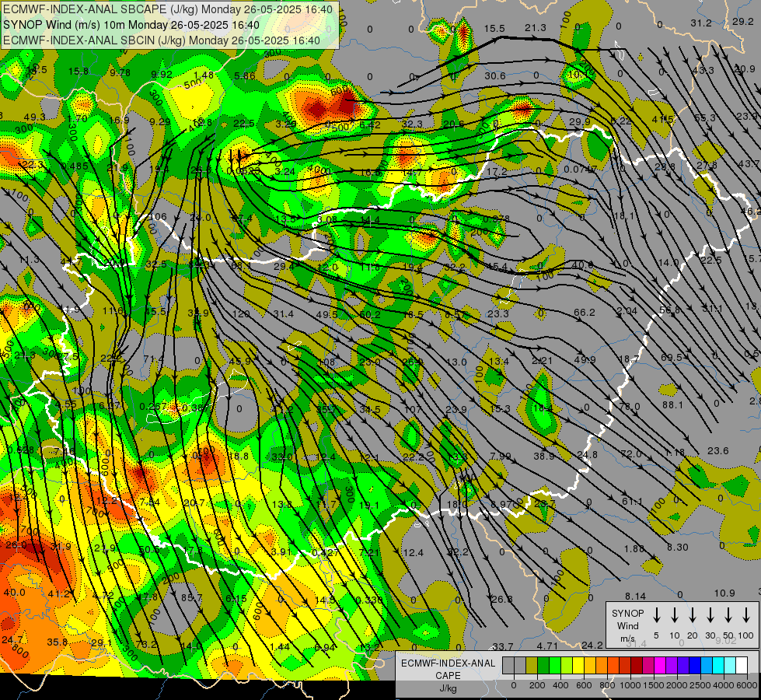Click the map value '8.14'
The height and width of the screenshot is (700, 761).
click(635, 596)
